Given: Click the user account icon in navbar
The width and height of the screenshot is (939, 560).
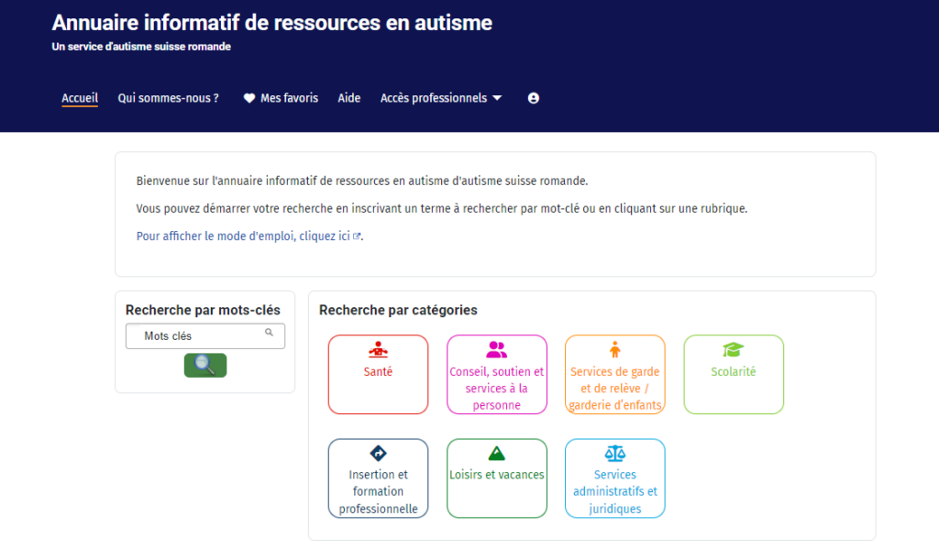Looking at the screenshot, I should (534, 98).
